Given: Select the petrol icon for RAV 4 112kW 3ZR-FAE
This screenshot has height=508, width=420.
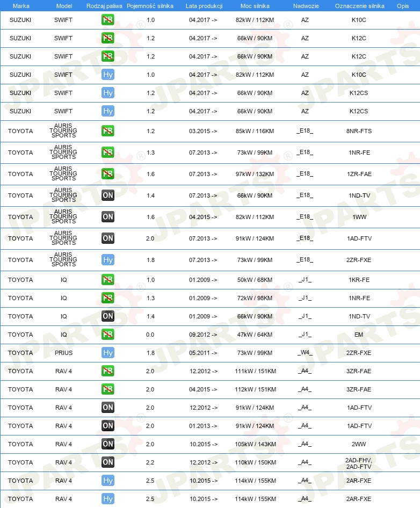Looking at the screenshot, I should tap(107, 389).
